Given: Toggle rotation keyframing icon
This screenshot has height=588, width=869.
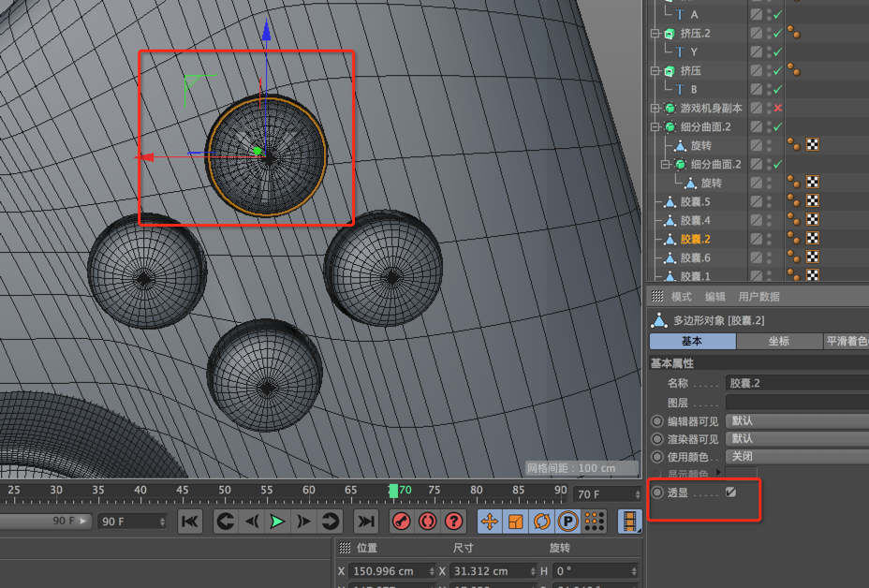Looking at the screenshot, I should click(x=541, y=522).
